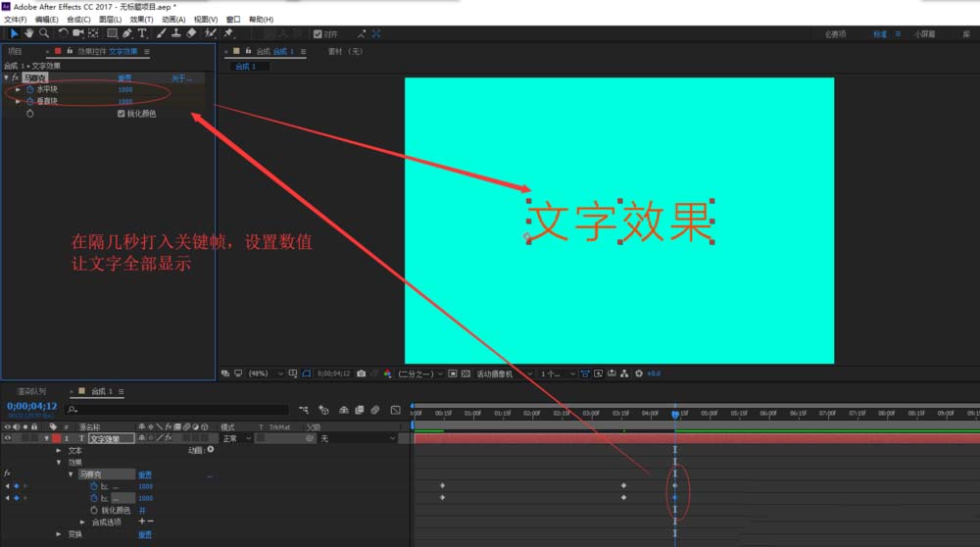The height and width of the screenshot is (547, 980).
Task: Open the graph editor icon
Action: click(396, 410)
